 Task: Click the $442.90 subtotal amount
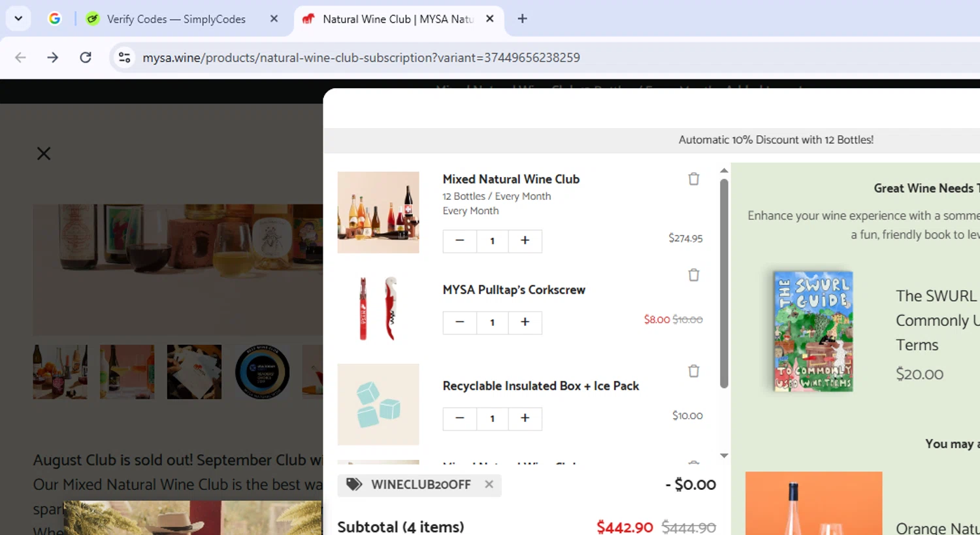click(x=625, y=527)
